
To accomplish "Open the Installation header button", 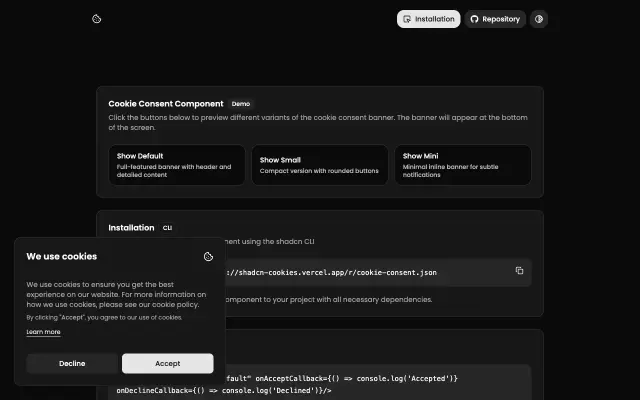I will (429, 19).
